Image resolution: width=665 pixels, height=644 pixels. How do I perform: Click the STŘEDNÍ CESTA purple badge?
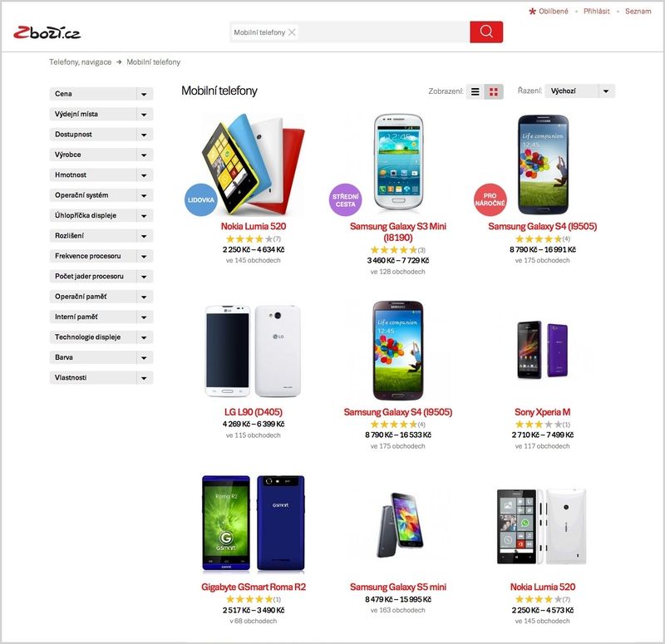pyautogui.click(x=346, y=199)
